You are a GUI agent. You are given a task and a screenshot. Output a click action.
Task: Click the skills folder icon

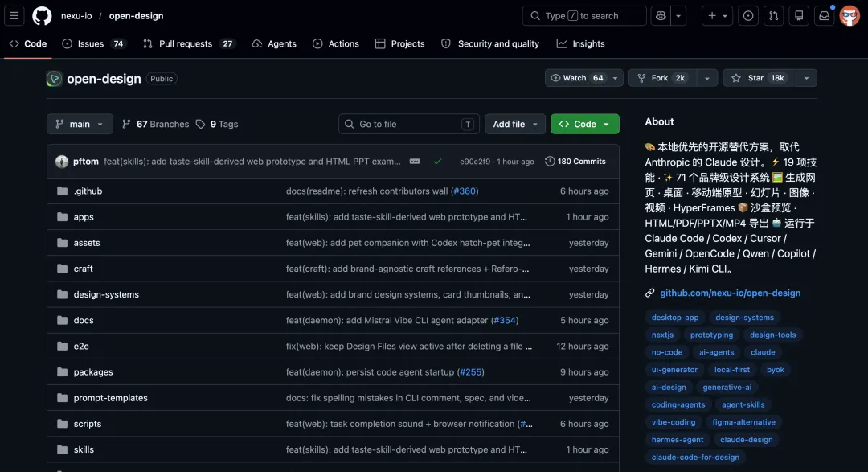(x=62, y=449)
